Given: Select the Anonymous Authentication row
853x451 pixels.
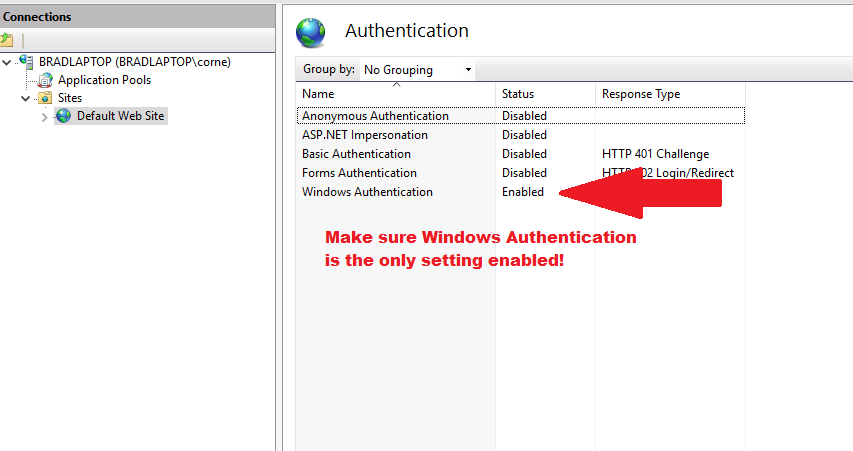Looking at the screenshot, I should coord(375,116).
